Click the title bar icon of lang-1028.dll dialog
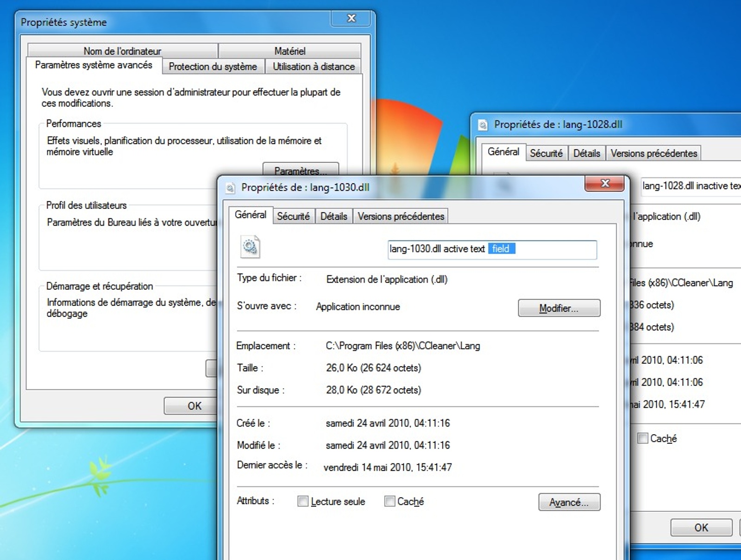The width and height of the screenshot is (741, 560). coord(482,124)
